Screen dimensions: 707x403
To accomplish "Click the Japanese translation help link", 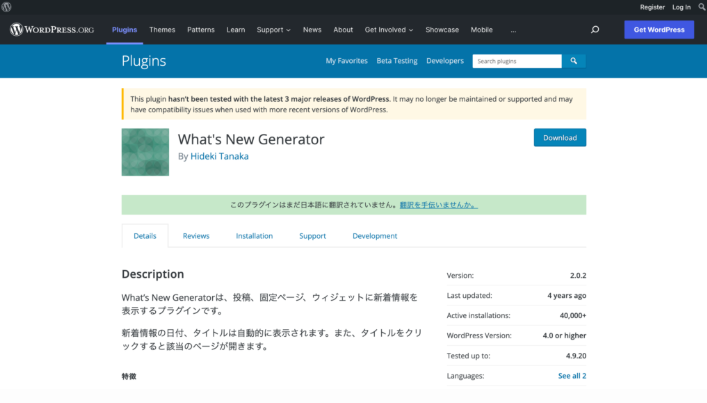I will coord(439,205).
